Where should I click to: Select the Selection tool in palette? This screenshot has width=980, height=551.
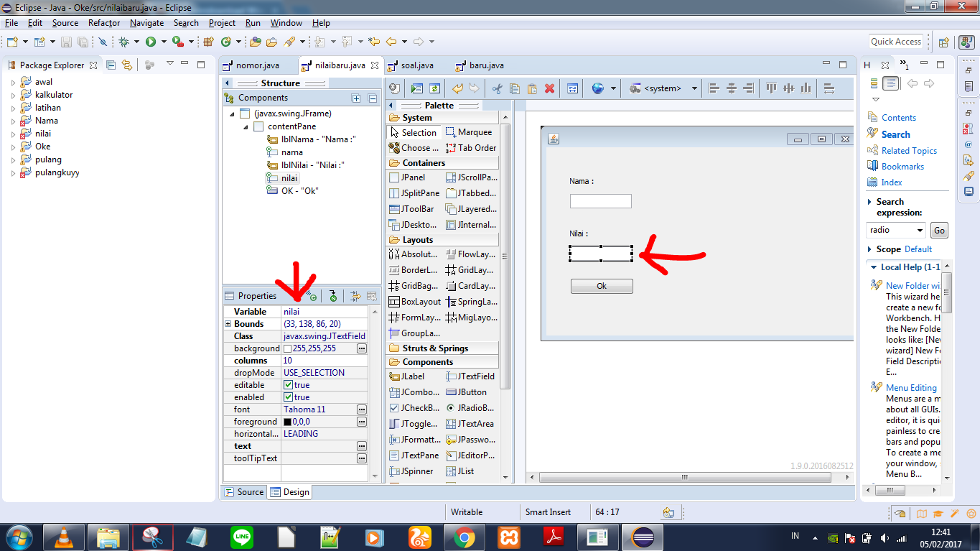pyautogui.click(x=413, y=132)
